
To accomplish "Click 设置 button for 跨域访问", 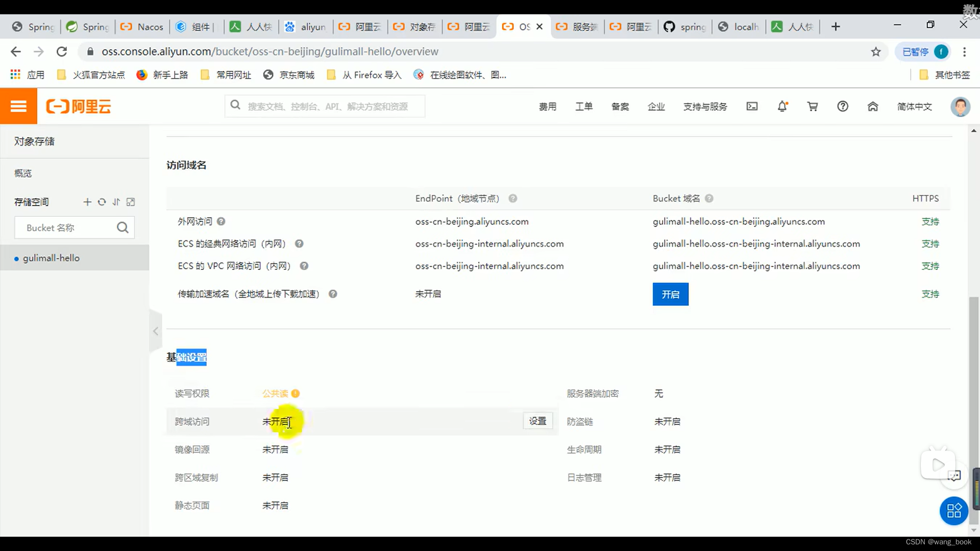I will pos(537,421).
